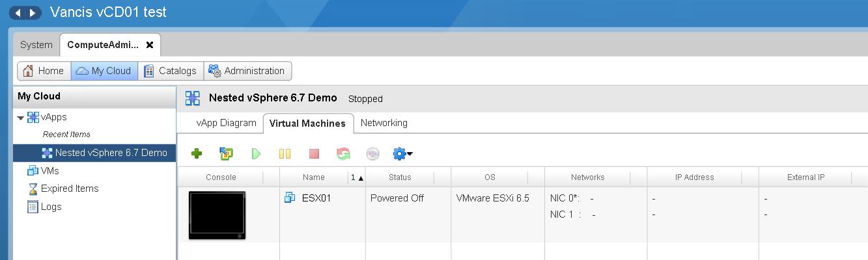Screen dimensions: 868x260
Task: Click the Reset VM refresh icon
Action: pos(343,154)
